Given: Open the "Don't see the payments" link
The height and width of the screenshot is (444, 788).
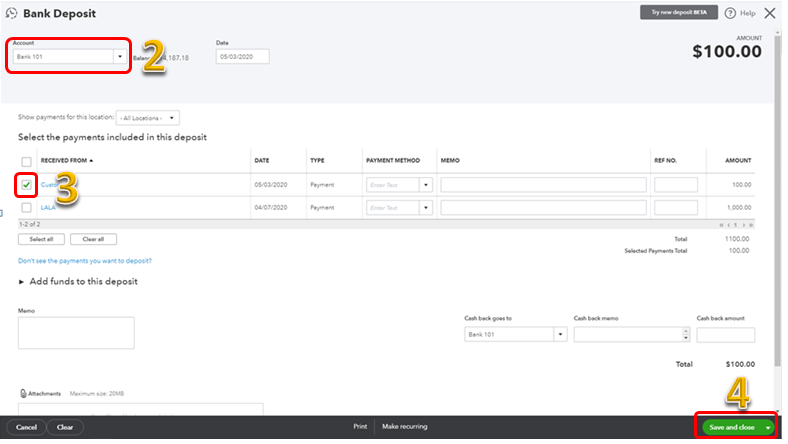Looking at the screenshot, I should pyautogui.click(x=85, y=260).
